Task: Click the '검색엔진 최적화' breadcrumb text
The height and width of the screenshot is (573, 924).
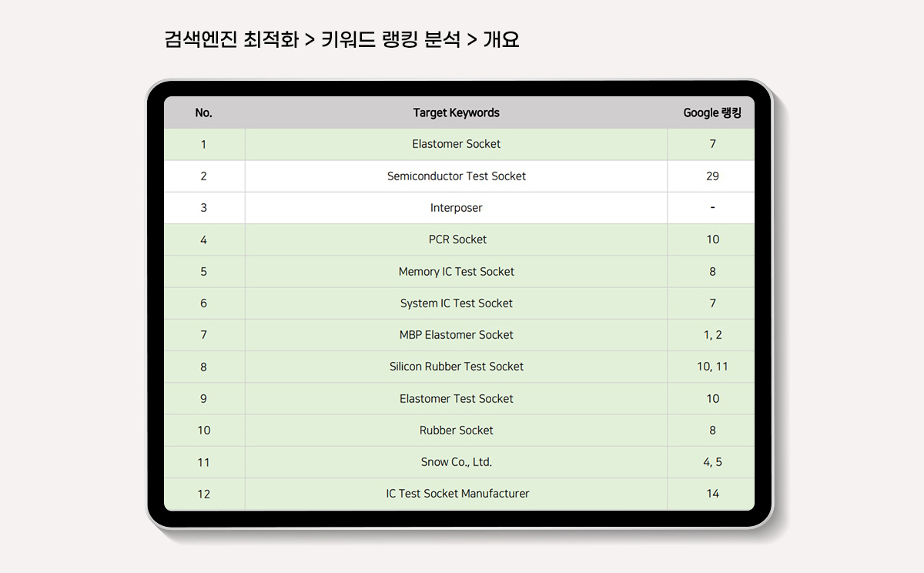Action: tap(232, 39)
